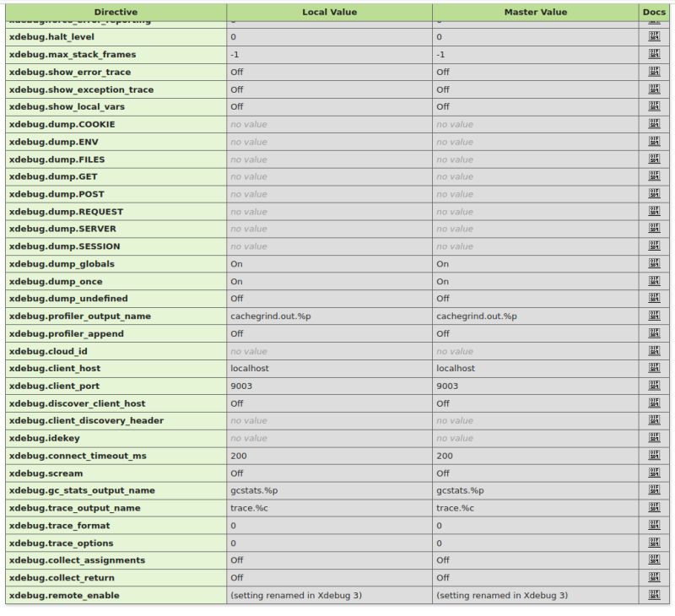Open docs icon for xdebug.client_host

coord(654,368)
